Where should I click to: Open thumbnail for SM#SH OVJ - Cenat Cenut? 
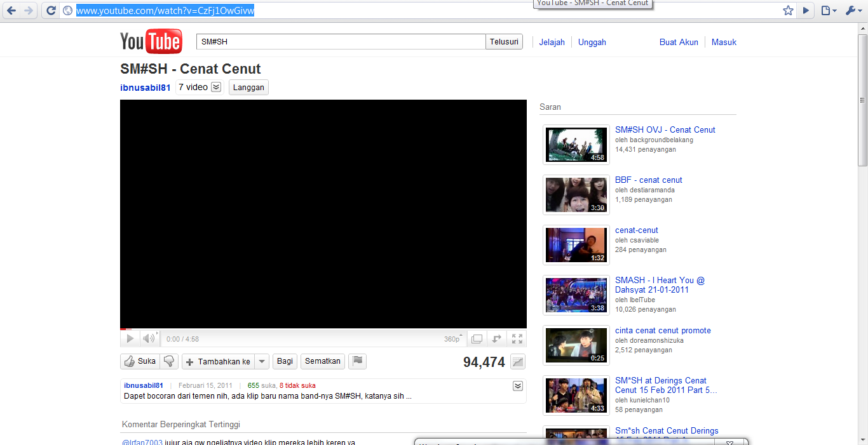[576, 145]
